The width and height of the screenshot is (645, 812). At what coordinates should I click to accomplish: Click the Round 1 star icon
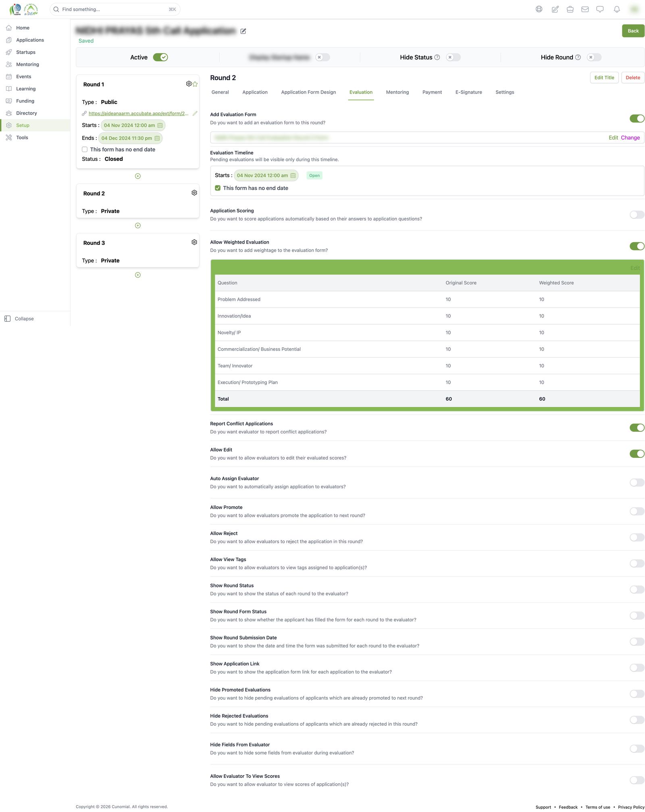pyautogui.click(x=195, y=84)
